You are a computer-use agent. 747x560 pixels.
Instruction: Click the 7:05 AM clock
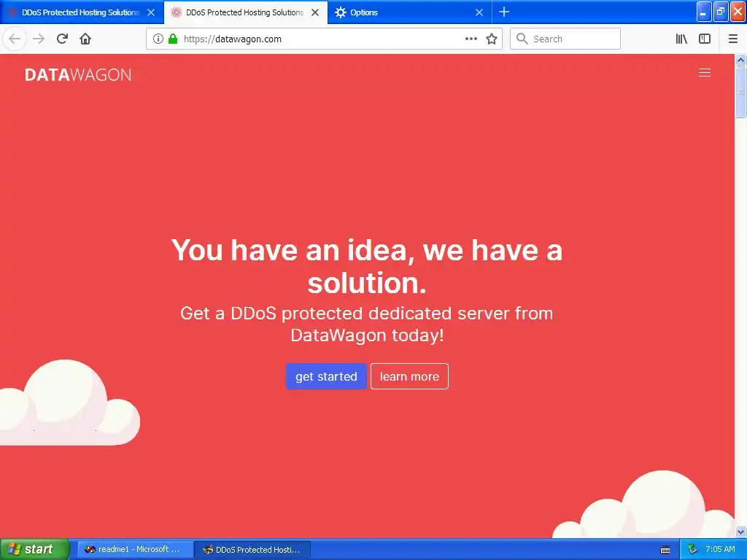pos(720,549)
